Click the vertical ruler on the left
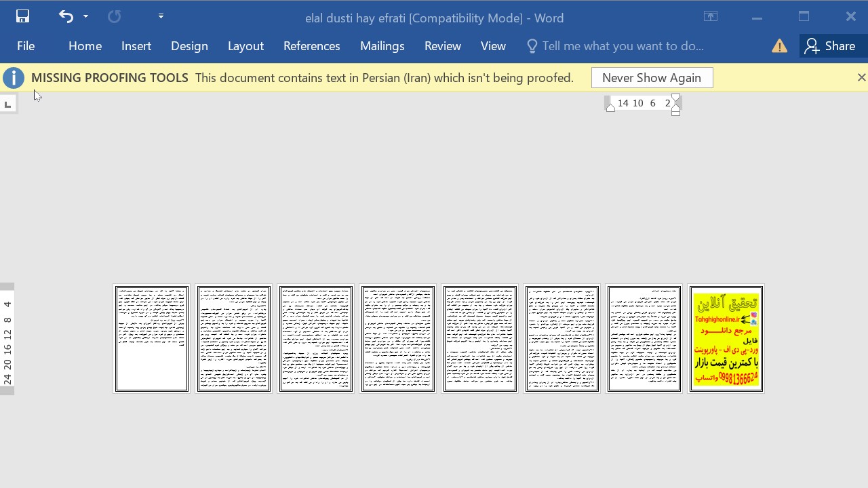Screen dimensions: 868x488 point(7,338)
